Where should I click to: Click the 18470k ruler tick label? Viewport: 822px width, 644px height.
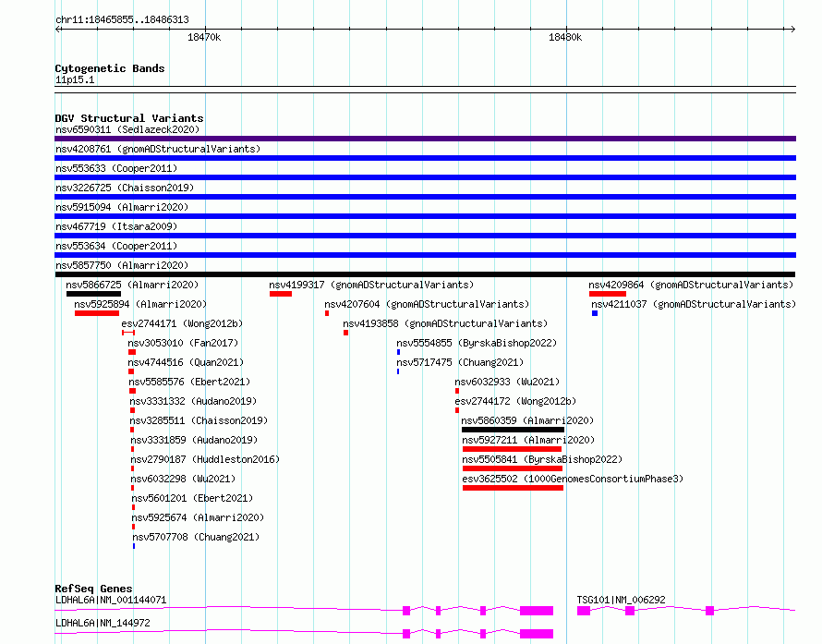coord(204,37)
